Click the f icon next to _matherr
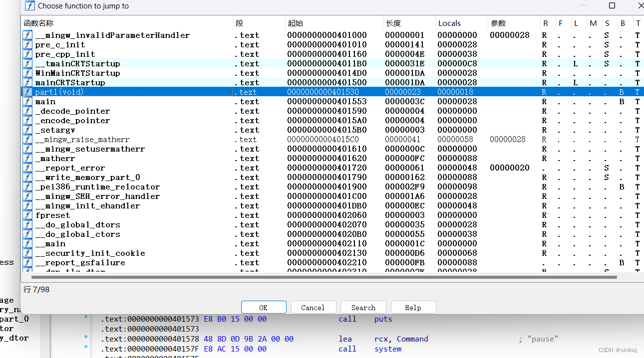This screenshot has width=644, height=358. click(x=27, y=158)
